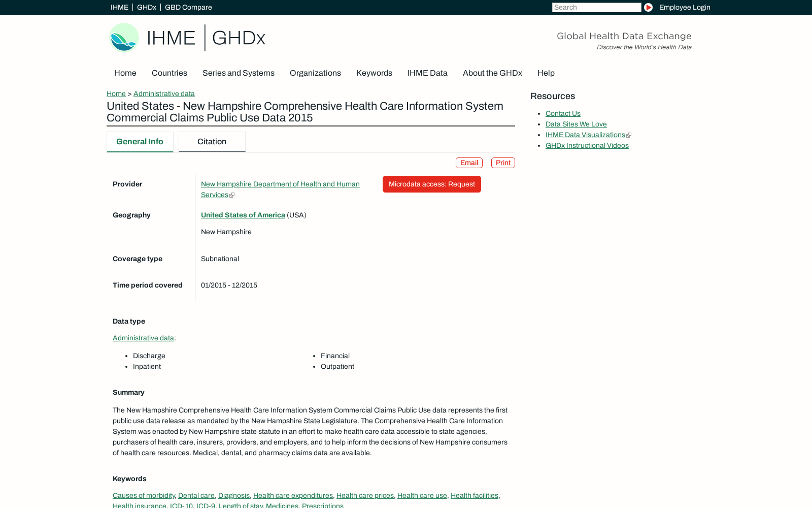812x508 pixels.
Task: Click the 01/2015 - 12/2015 time period text
Action: 229,285
